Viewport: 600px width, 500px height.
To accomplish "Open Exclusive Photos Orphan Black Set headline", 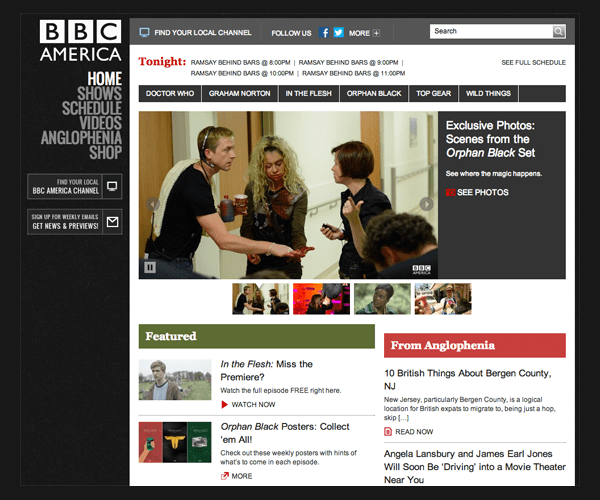I will coord(491,139).
